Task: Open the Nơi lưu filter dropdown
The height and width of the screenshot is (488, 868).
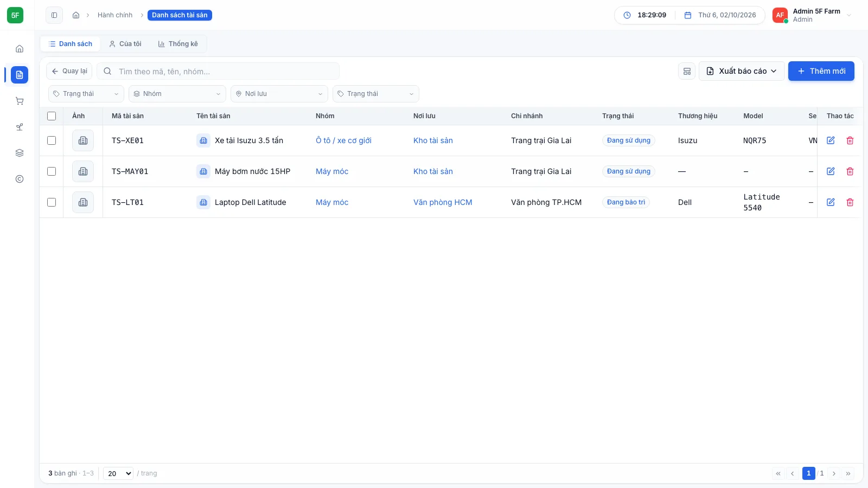Action: [279, 94]
